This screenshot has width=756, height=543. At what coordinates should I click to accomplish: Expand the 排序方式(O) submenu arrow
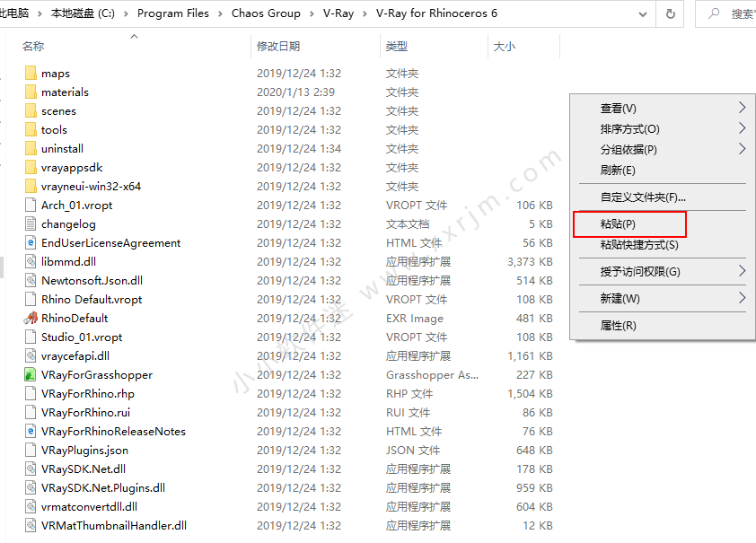743,128
